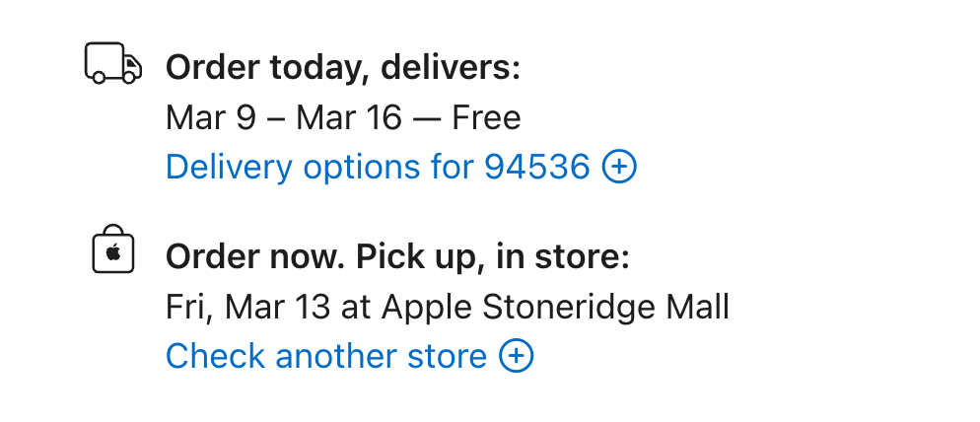Image resolution: width=980 pixels, height=422 pixels.
Task: Select the "Order now. Pick up, in store:" heading
Action: click(397, 257)
